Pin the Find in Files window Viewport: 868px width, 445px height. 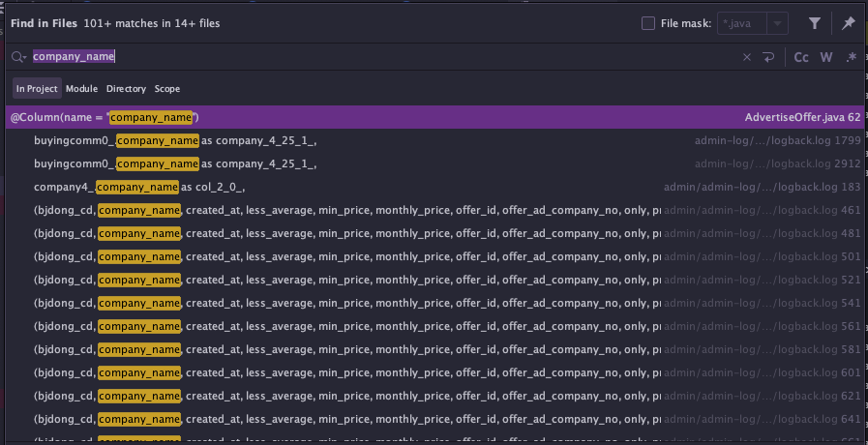tap(848, 23)
